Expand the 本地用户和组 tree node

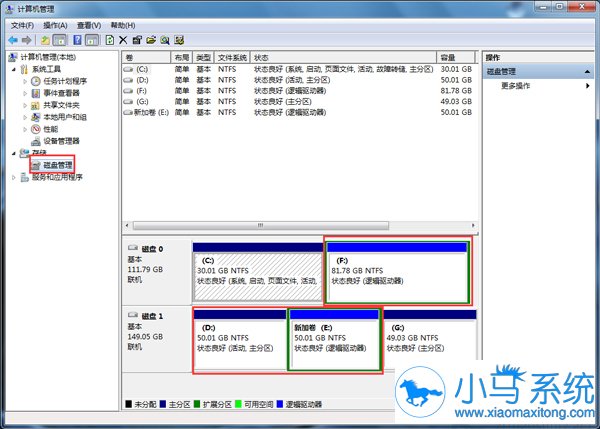[x=25, y=117]
